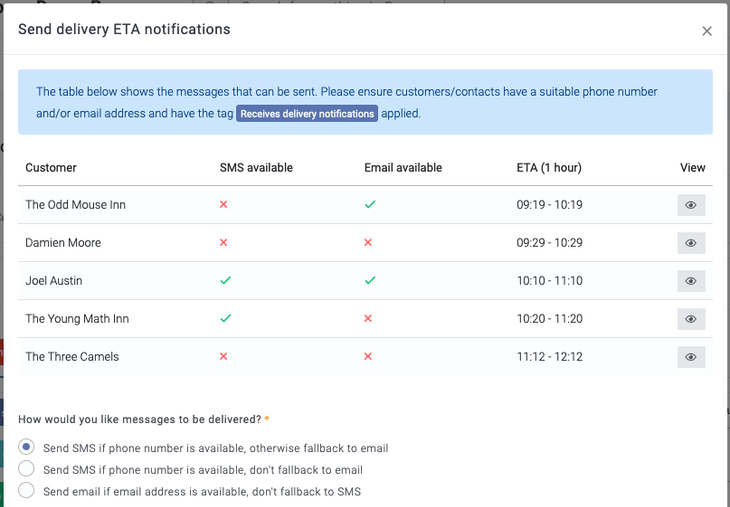This screenshot has height=507, width=730.
Task: Click the SMS available column header
Action: pyautogui.click(x=256, y=168)
